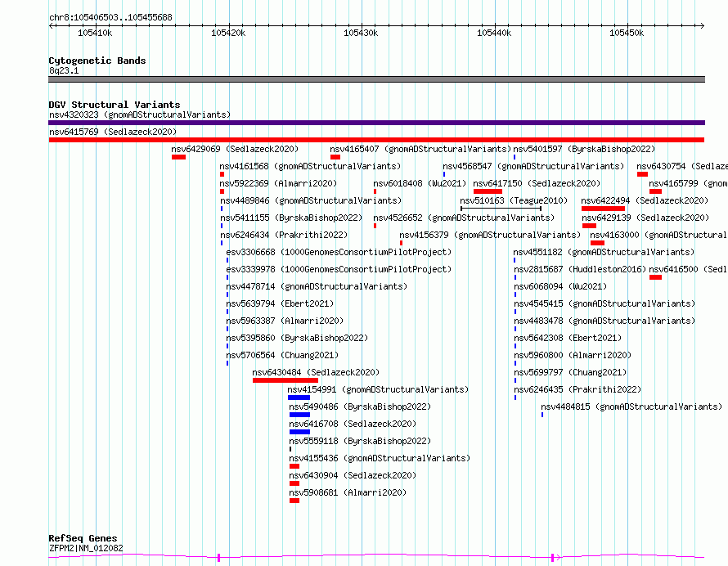Select nsv6417150 (Sedlazeck2020) label
Screen dimensions: 728x566
tap(537, 183)
